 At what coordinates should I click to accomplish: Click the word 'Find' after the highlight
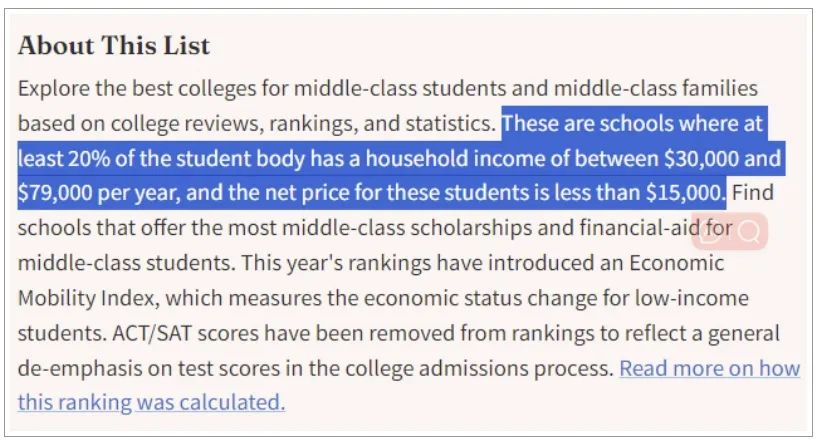[x=753, y=193]
